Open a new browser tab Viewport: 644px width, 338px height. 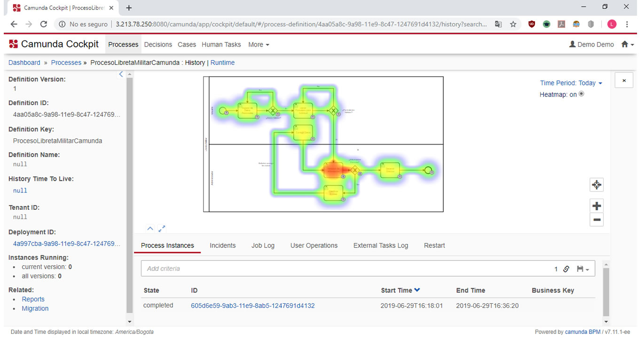coord(129,8)
